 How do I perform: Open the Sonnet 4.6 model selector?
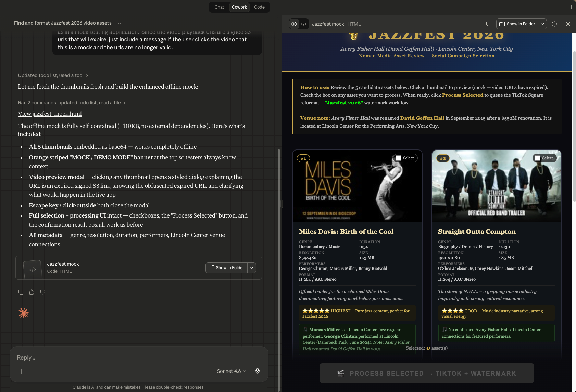pos(231,371)
